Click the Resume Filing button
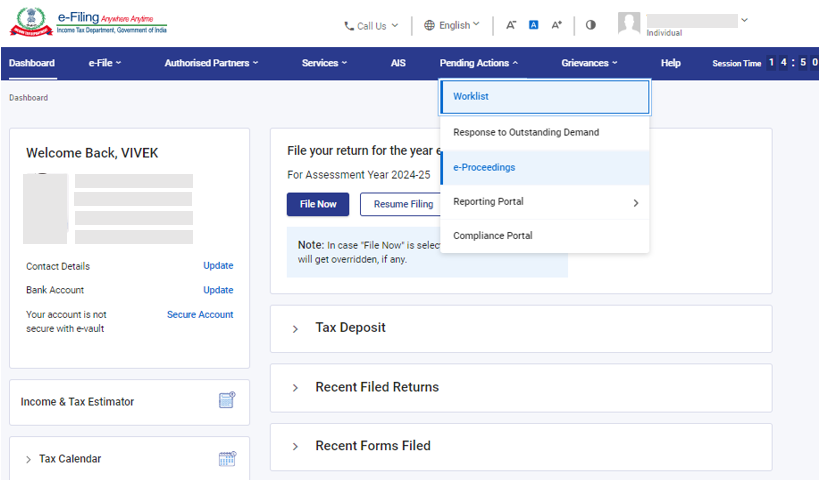 (403, 204)
